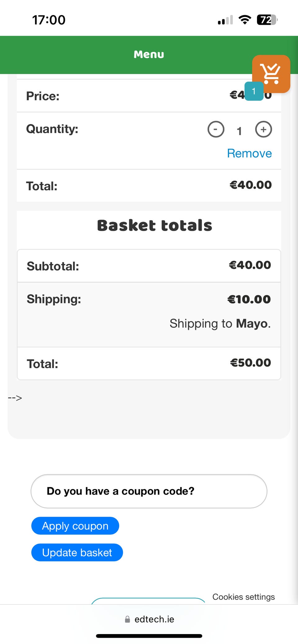Tap the Wi-Fi status icon
Viewport: 298px width, 644px height.
click(x=245, y=20)
